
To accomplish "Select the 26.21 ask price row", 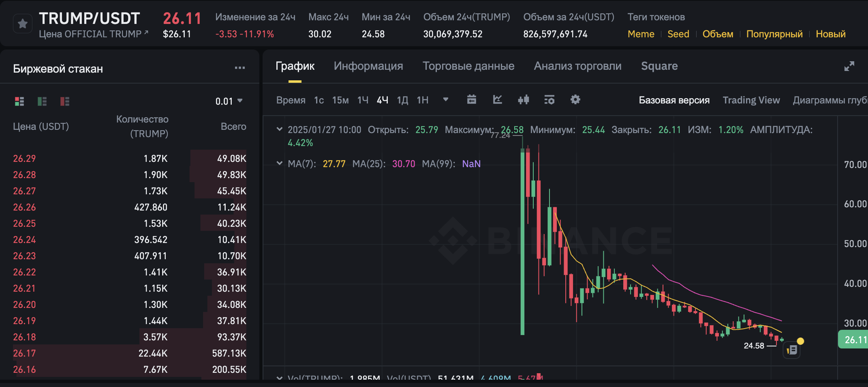I will tap(130, 288).
